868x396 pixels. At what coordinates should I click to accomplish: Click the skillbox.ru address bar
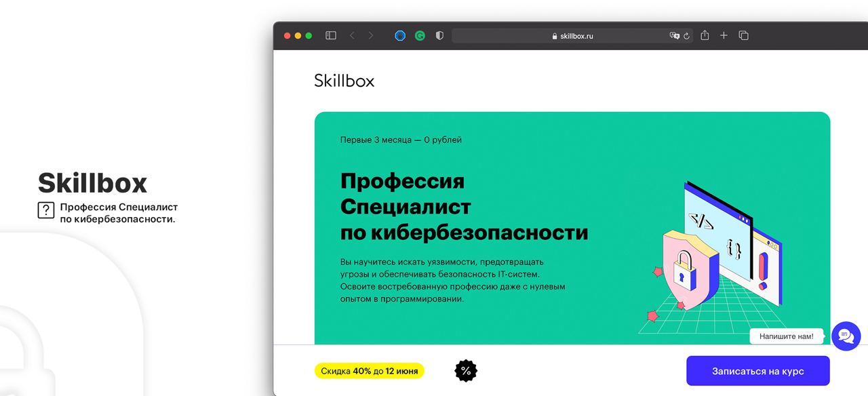572,36
